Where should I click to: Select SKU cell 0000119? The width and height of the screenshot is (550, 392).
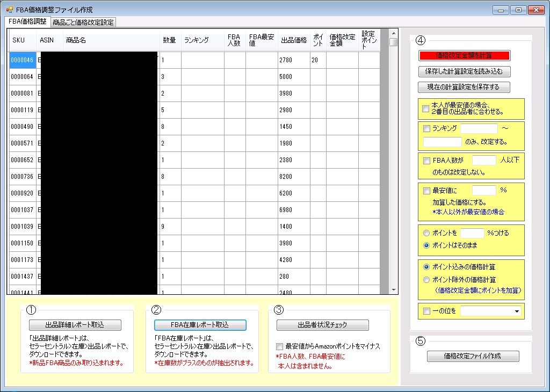(23, 110)
